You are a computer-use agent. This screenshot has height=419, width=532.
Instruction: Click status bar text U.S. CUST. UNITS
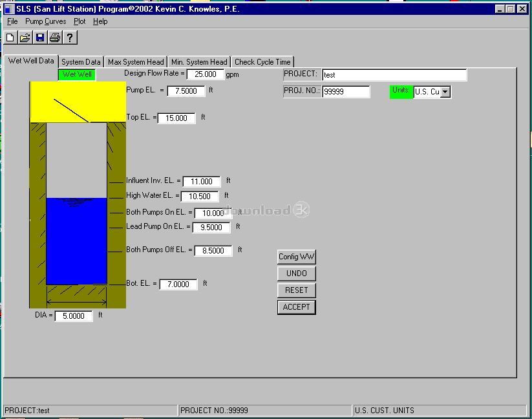pos(385,411)
